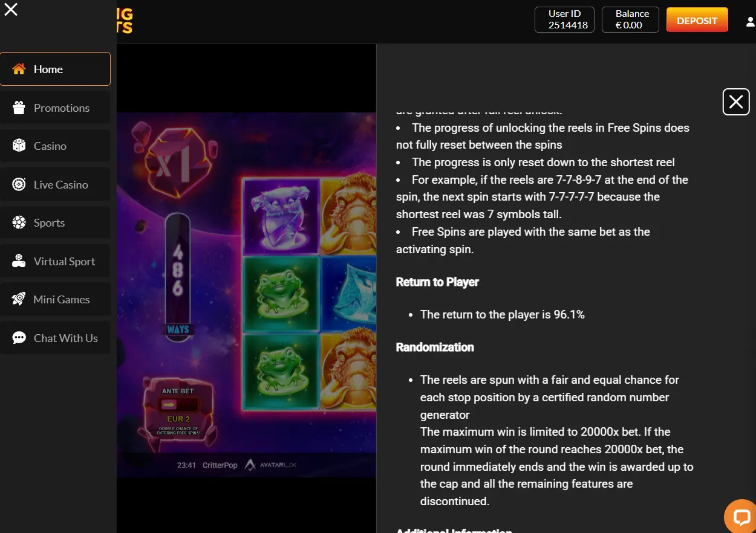756x533 pixels.
Task: Toggle the Ante Bet switch
Action: (178, 405)
